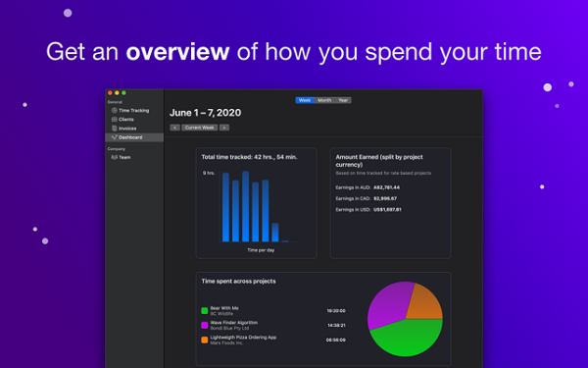The height and width of the screenshot is (368, 588).
Task: Select the Invoices document icon
Action: 115,129
